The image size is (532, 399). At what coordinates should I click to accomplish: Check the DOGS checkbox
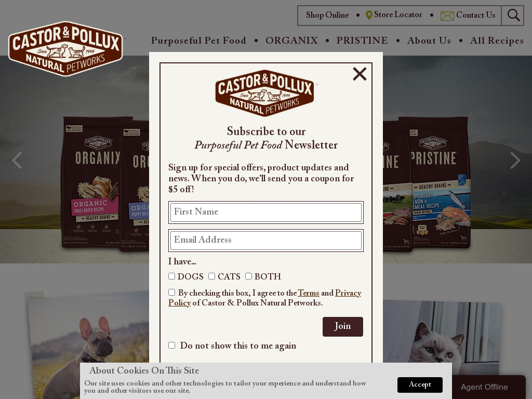tap(171, 276)
